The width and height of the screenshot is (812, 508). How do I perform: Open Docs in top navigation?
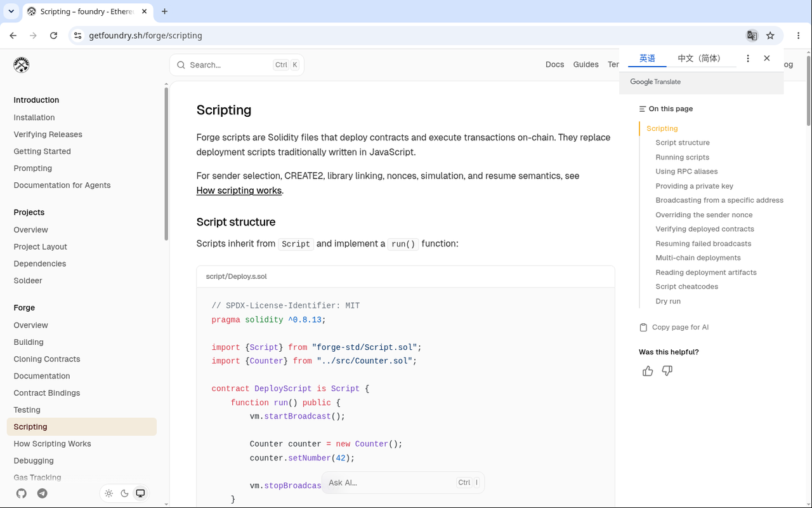[555, 65]
